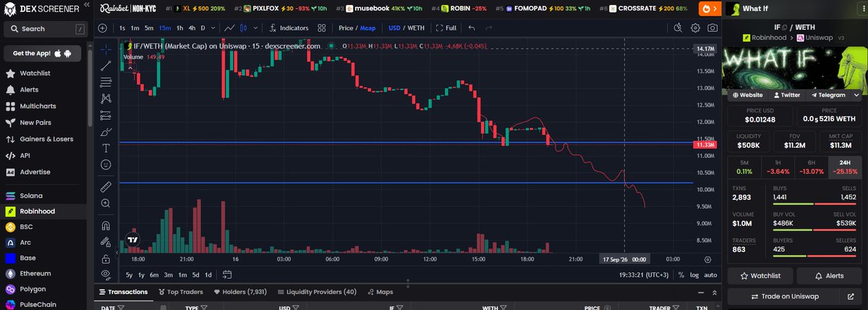
Task: Click Trade on Uniswap button
Action: pyautogui.click(x=783, y=296)
